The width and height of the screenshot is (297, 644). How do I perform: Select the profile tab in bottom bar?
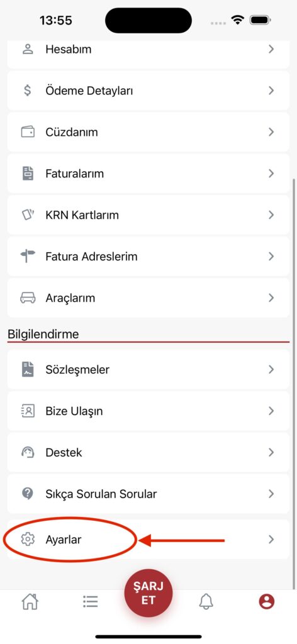[x=267, y=602]
